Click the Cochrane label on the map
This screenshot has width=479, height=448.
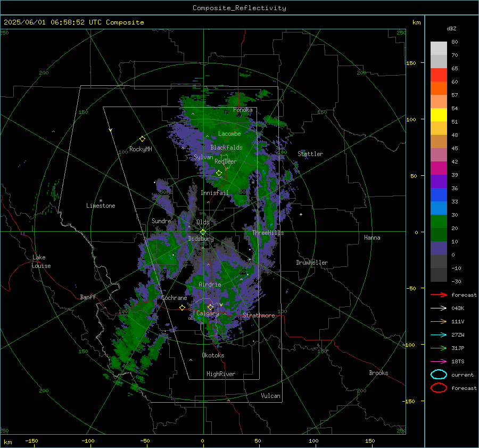[174, 298]
